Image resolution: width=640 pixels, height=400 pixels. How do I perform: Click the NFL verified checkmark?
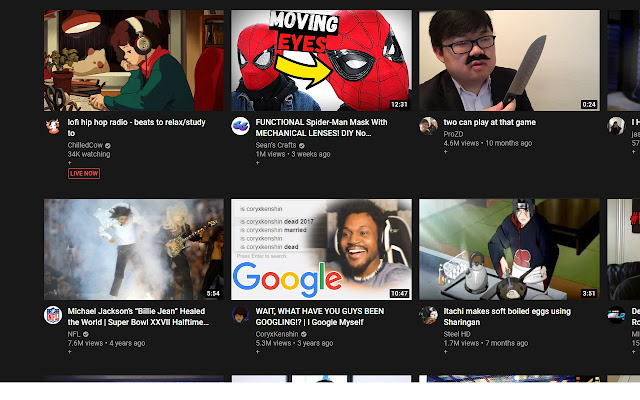pos(86,334)
